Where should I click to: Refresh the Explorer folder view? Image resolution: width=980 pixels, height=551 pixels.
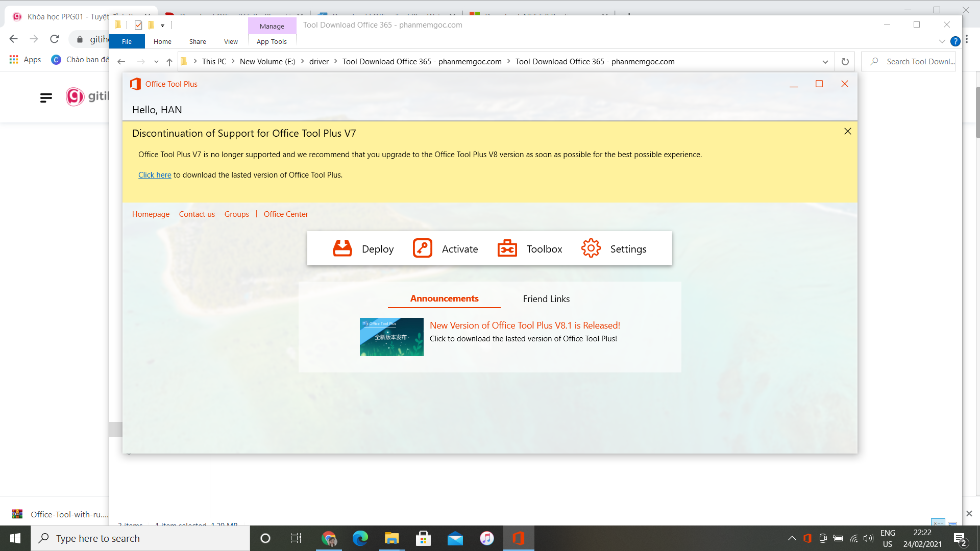(x=845, y=62)
